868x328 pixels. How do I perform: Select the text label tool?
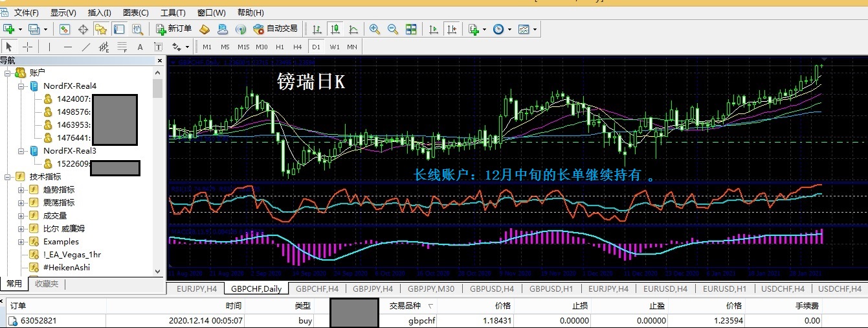(158, 47)
